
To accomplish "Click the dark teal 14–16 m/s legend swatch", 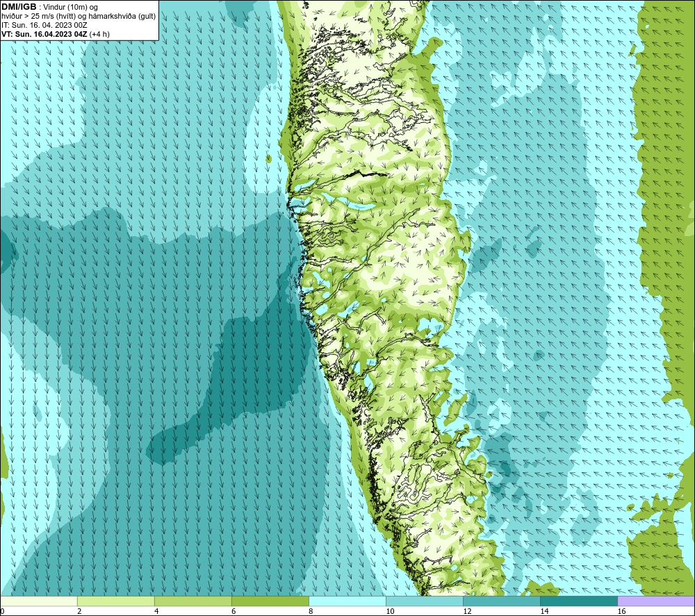I will pos(578,601).
